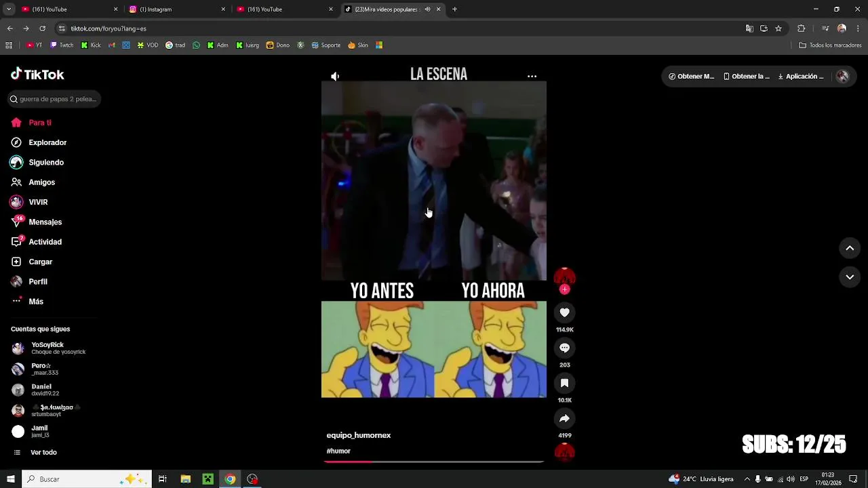868x488 pixels.
Task: Open followed account srtumbaoyt
Action: coord(46,411)
